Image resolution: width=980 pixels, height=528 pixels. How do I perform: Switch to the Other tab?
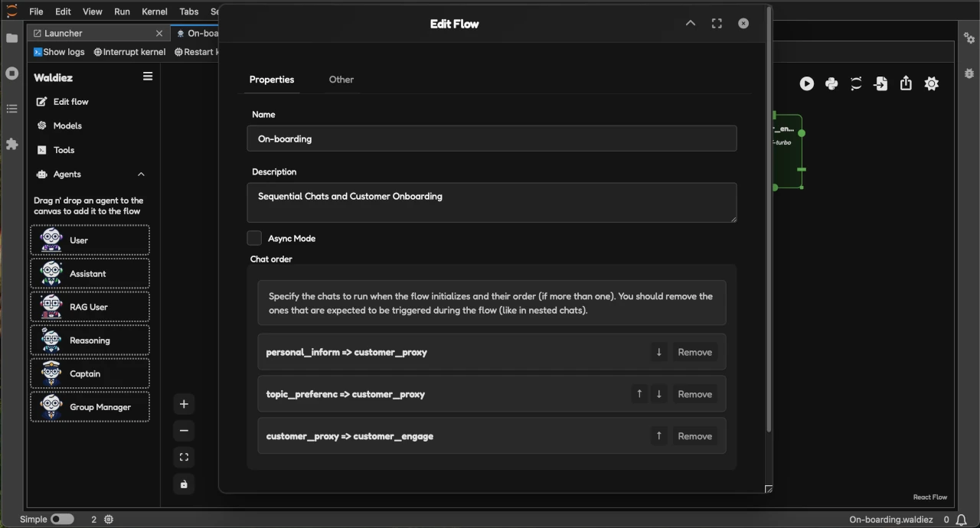(341, 79)
